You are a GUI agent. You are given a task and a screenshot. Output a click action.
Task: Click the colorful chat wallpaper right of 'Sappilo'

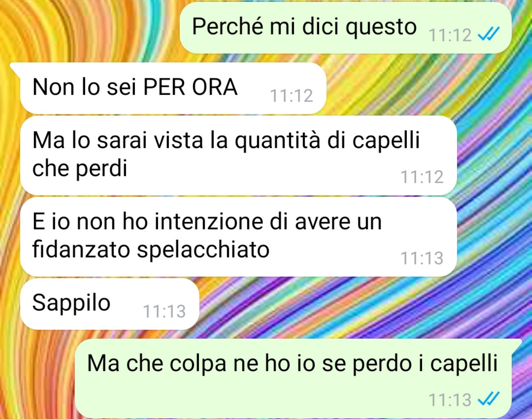[339, 304]
